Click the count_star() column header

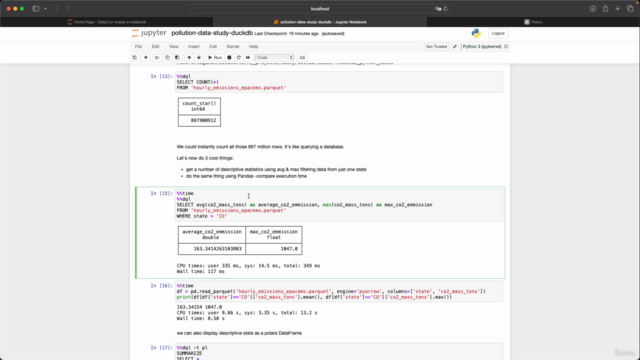pos(199,104)
